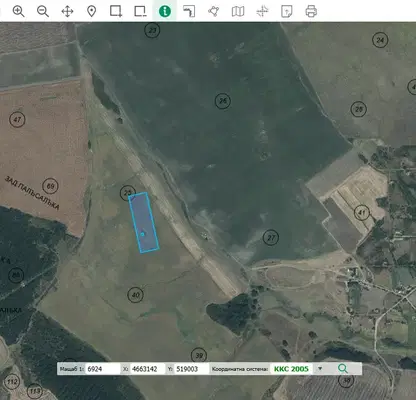Print the map with printer icon
This screenshot has height=400, width=416.
311,12
